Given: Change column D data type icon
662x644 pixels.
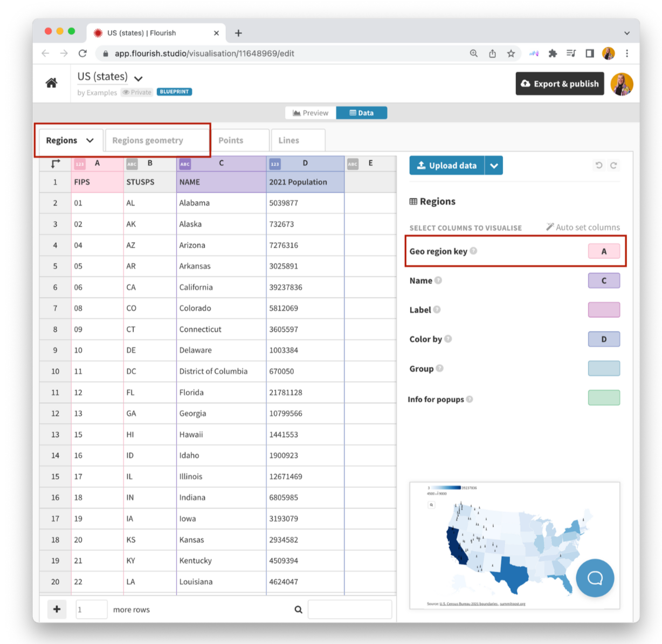Looking at the screenshot, I should pyautogui.click(x=275, y=163).
